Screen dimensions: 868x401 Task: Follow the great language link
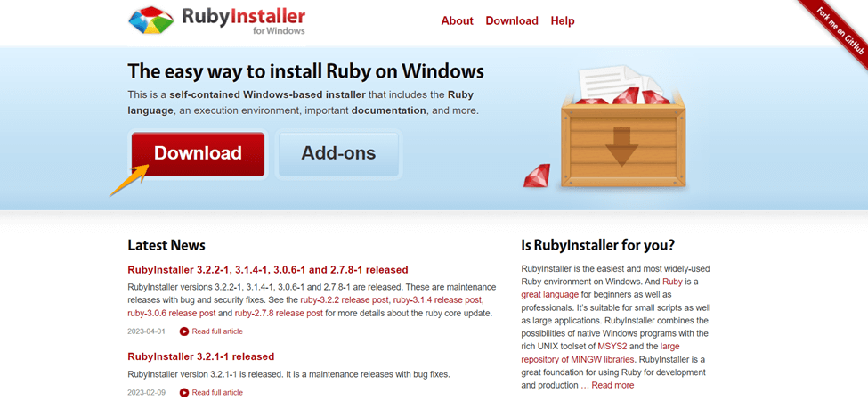[549, 295]
